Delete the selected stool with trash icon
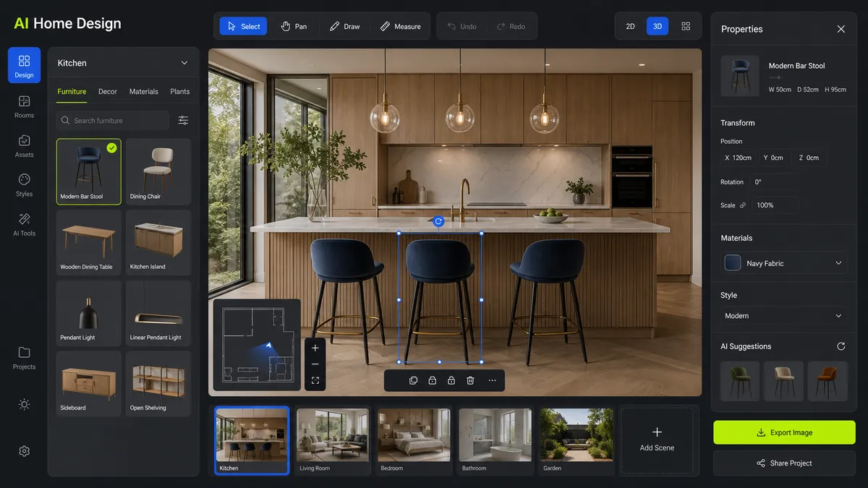The image size is (868, 488). pos(470,380)
